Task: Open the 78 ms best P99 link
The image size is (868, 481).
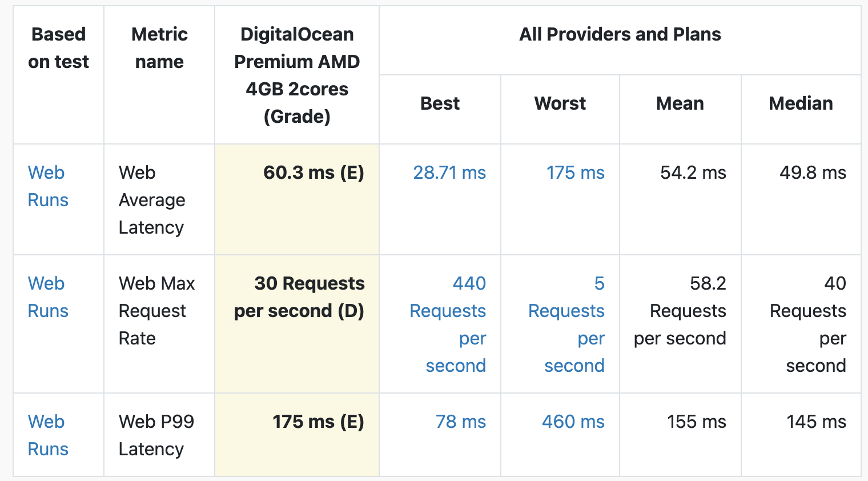Action: [x=460, y=422]
